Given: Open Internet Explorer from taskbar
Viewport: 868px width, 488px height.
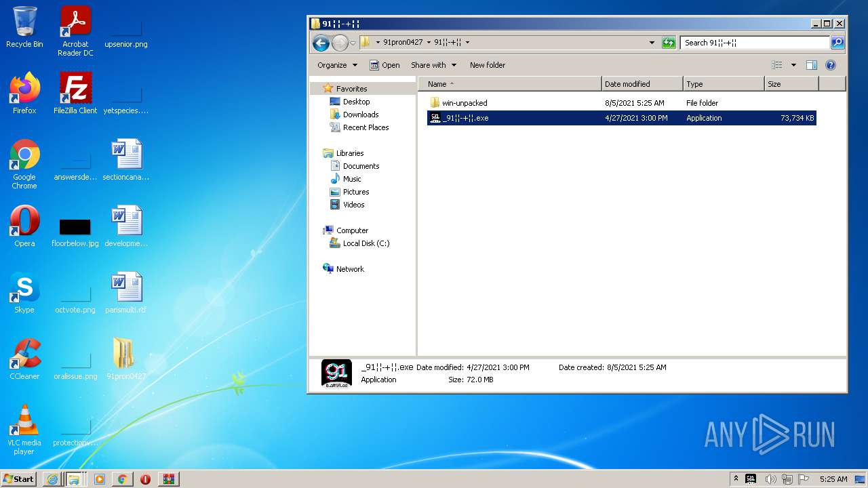Looking at the screenshot, I should pos(52,479).
